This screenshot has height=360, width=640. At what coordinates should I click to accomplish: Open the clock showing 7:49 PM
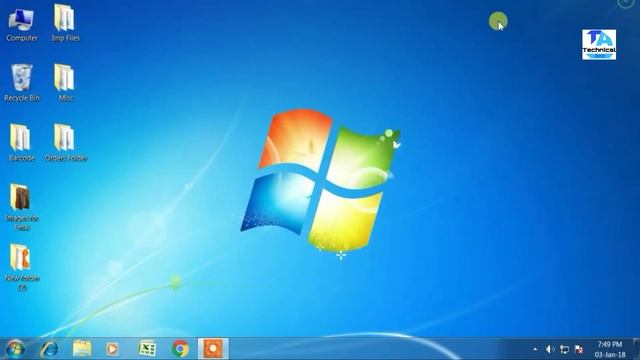coord(610,349)
